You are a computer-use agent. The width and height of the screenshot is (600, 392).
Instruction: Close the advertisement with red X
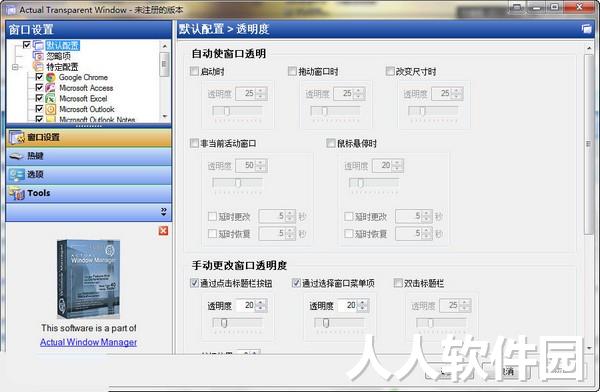(163, 230)
